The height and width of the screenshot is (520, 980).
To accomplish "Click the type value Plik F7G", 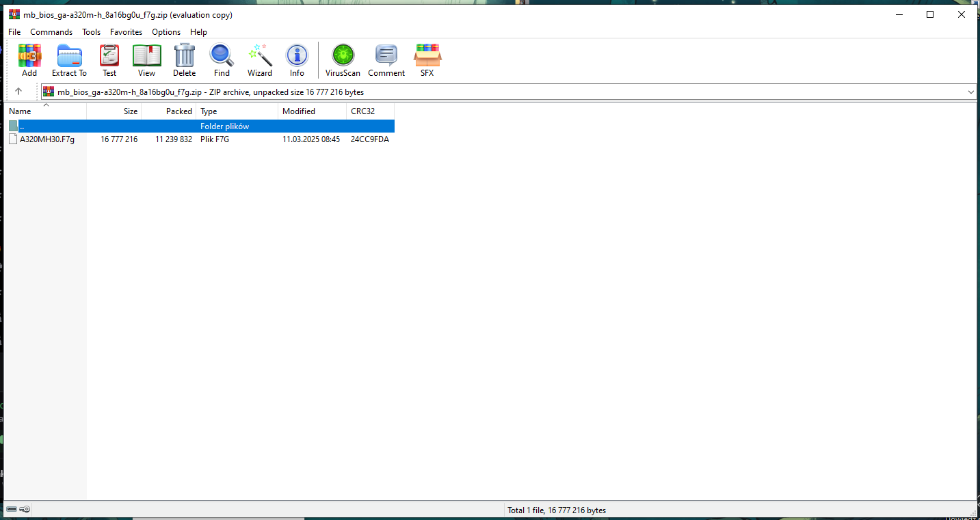I will coord(215,139).
